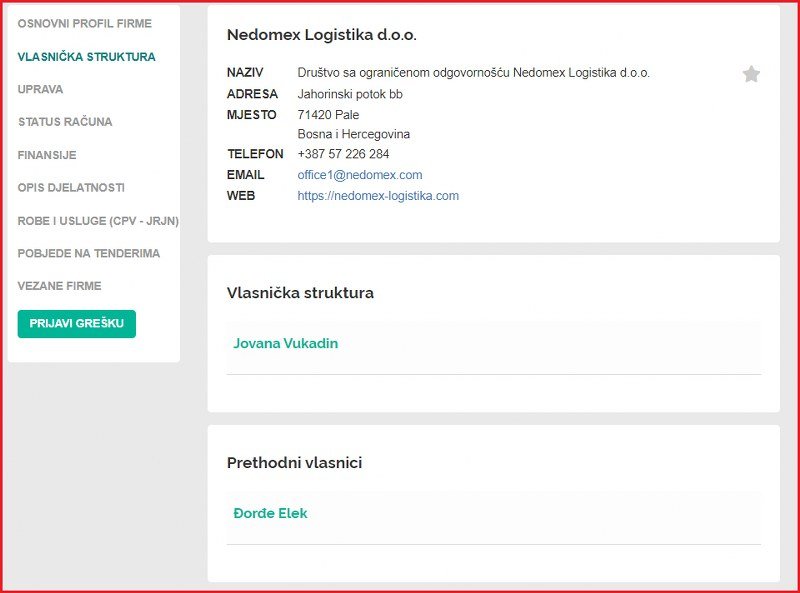Viewport: 800px width, 593px height.
Task: Select Vlasnička struktura menu item
Action: coord(86,57)
